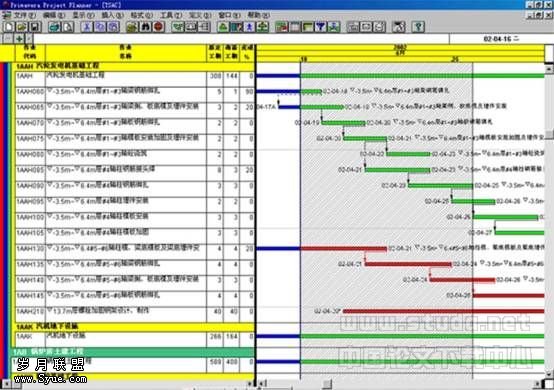Image resolution: width=554 pixels, height=390 pixels.
Task: Click the red bar for activity 1AAH210
Action: (443, 311)
